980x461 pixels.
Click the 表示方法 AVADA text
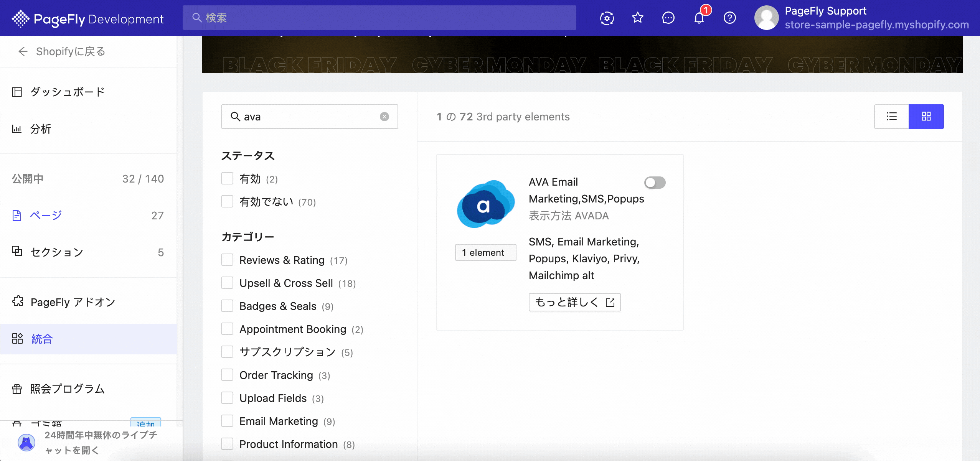pos(569,216)
